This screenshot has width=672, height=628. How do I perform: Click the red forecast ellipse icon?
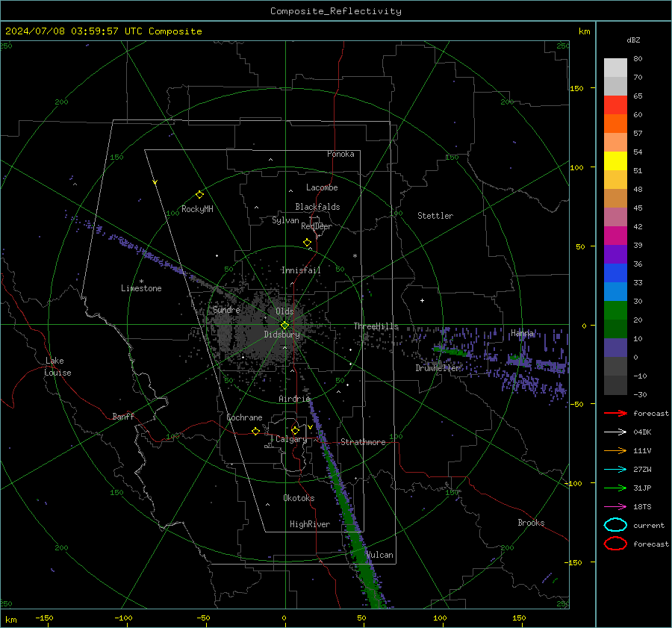(x=615, y=544)
